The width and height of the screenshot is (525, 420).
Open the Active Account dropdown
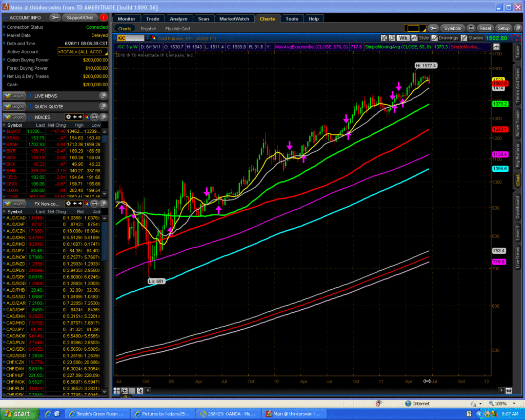(x=83, y=52)
